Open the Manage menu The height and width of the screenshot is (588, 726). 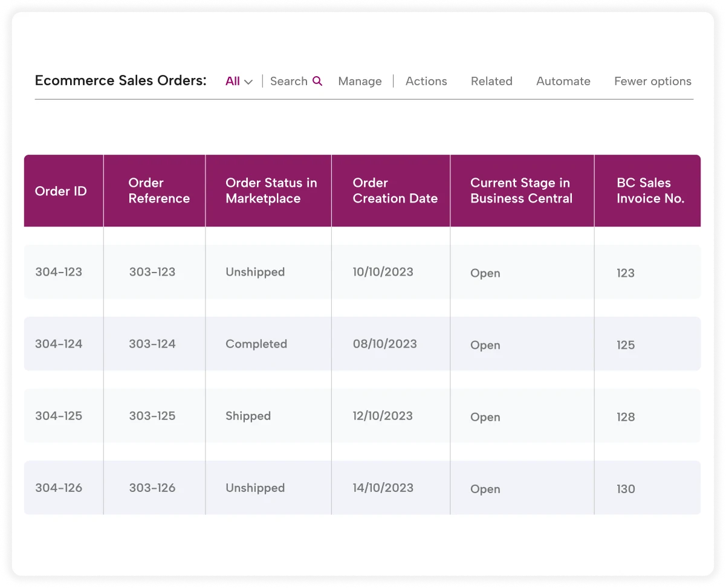pyautogui.click(x=360, y=81)
